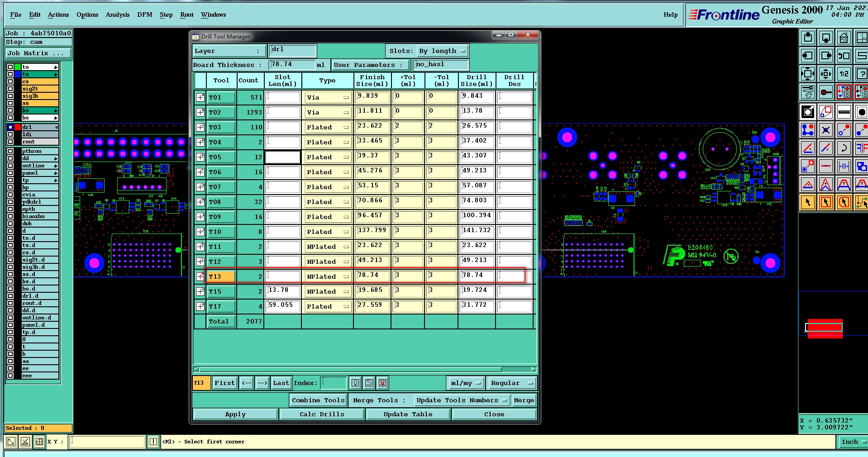Click the zoom-to-tool icon beside Index field
Screen dimensions: 868x457
[x=369, y=383]
